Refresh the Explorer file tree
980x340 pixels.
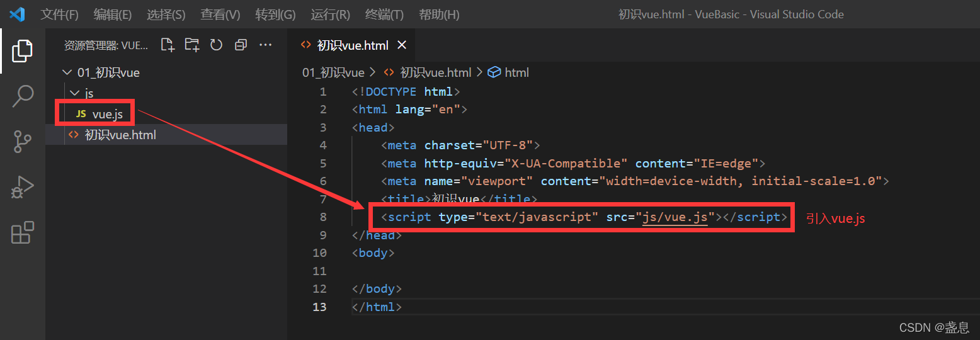coord(216,45)
